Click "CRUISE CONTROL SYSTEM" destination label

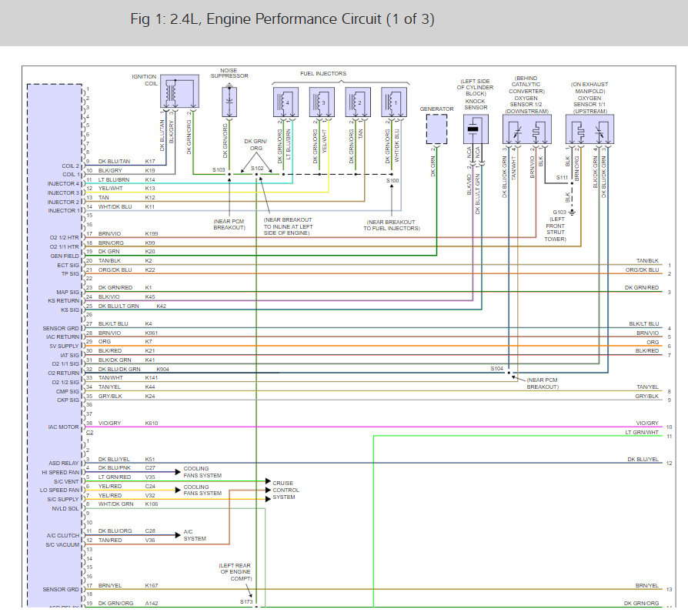[286, 490]
